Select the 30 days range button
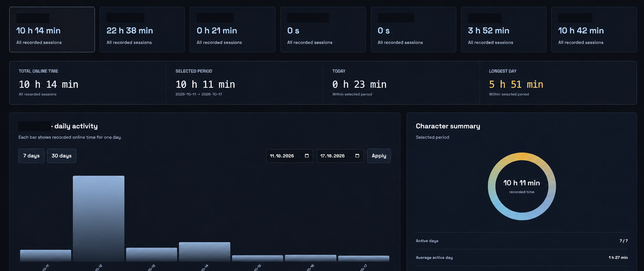 (62, 156)
